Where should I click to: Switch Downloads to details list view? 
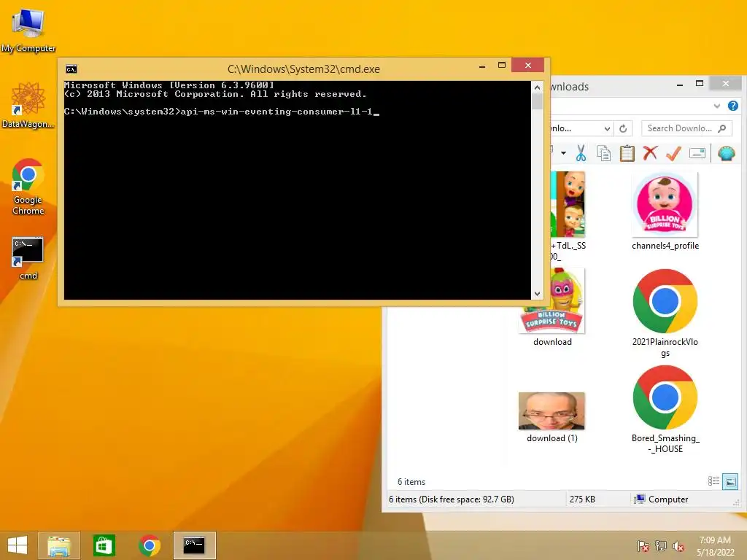[713, 481]
